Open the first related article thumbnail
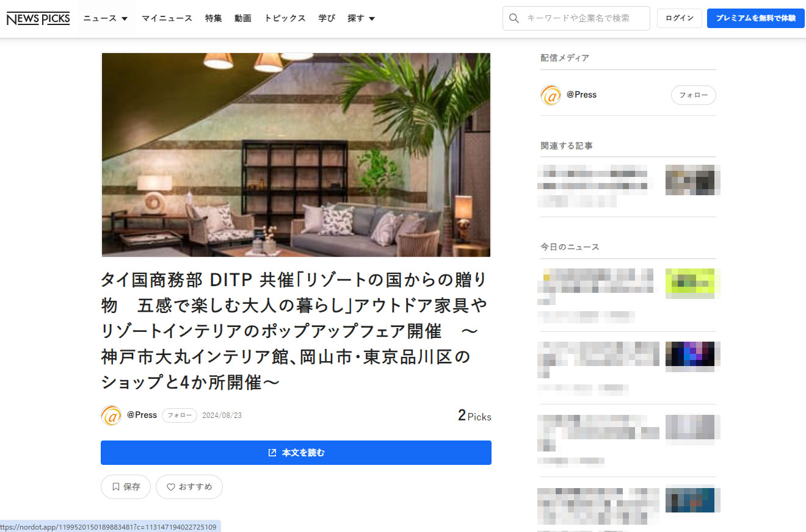 (x=693, y=179)
